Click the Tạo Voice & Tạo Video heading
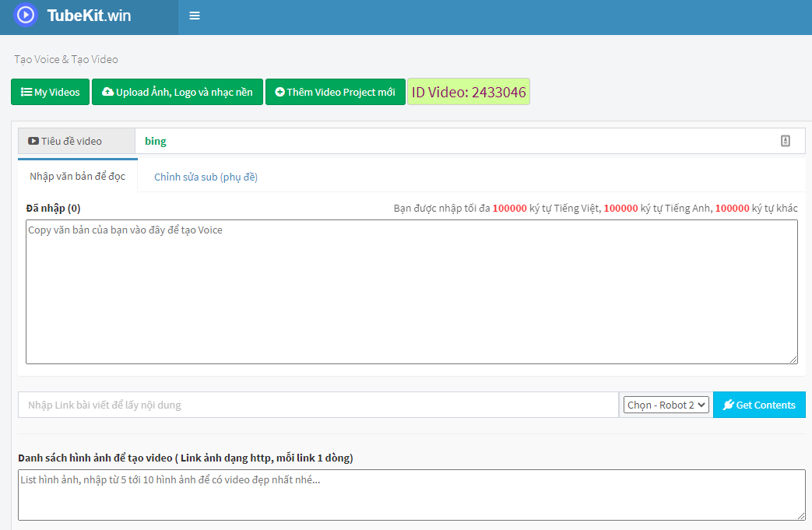 (x=66, y=59)
